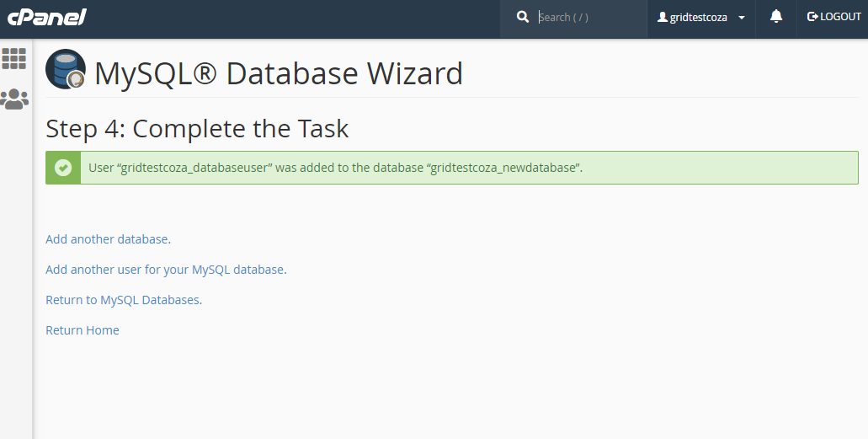
Task: Click the cPanel logo
Action: (x=47, y=17)
